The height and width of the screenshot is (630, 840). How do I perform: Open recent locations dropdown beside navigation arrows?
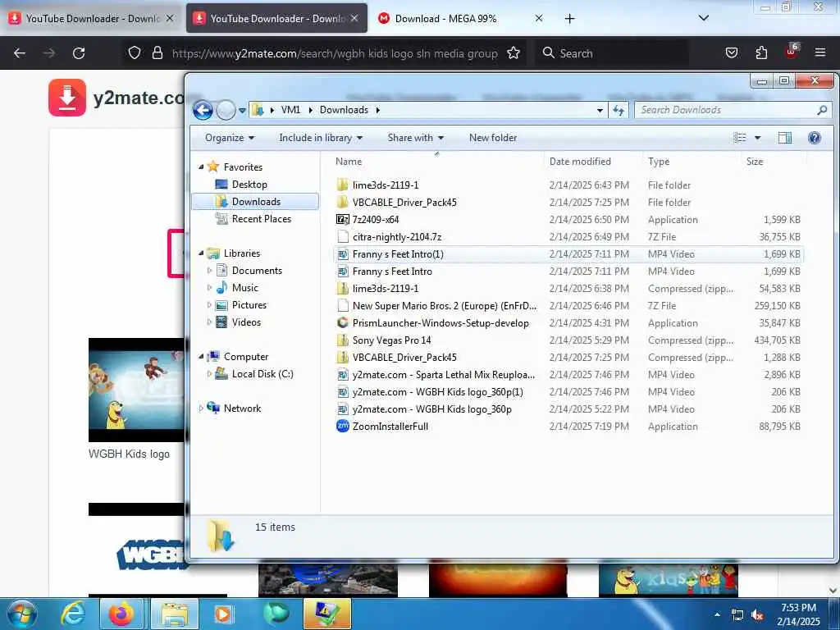242,111
